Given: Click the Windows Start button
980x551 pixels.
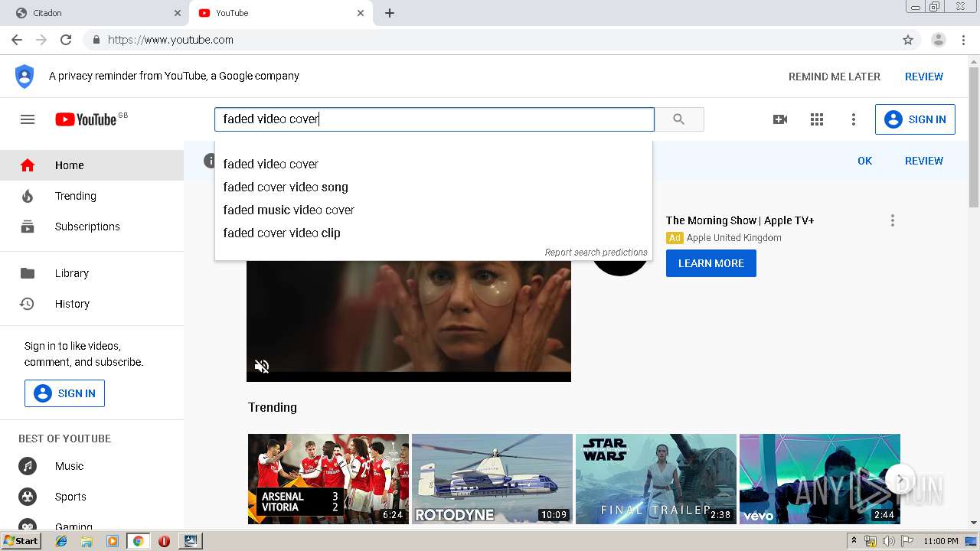Looking at the screenshot, I should pos(21,541).
